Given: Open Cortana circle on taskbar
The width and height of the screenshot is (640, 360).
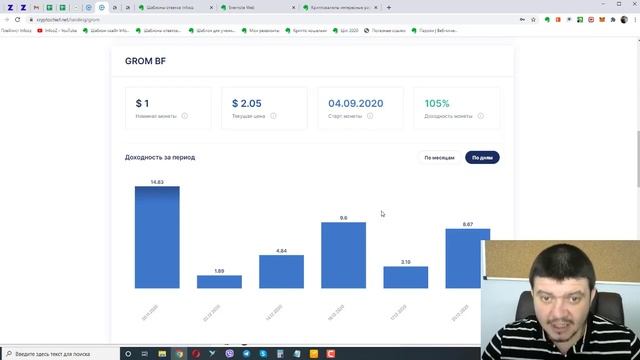Looking at the screenshot, I should pos(128,354).
